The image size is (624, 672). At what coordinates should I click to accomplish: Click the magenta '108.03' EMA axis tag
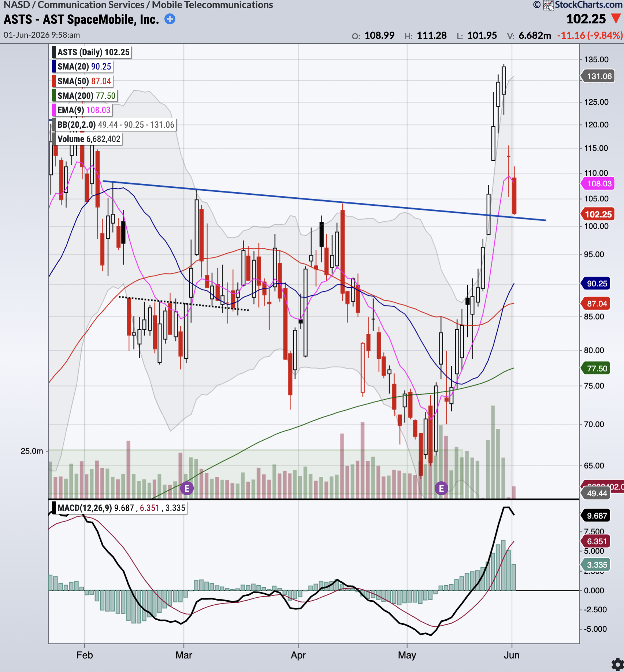[x=598, y=183]
